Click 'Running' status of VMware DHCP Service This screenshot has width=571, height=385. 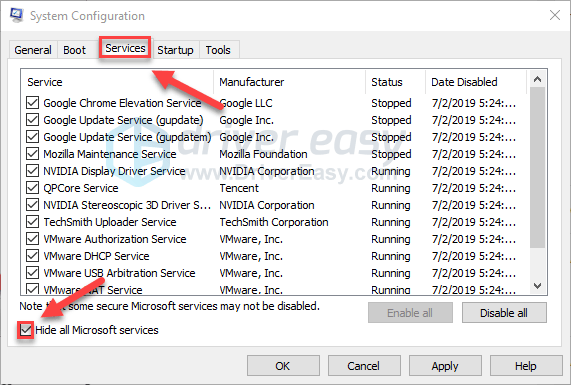pyautogui.click(x=390, y=256)
